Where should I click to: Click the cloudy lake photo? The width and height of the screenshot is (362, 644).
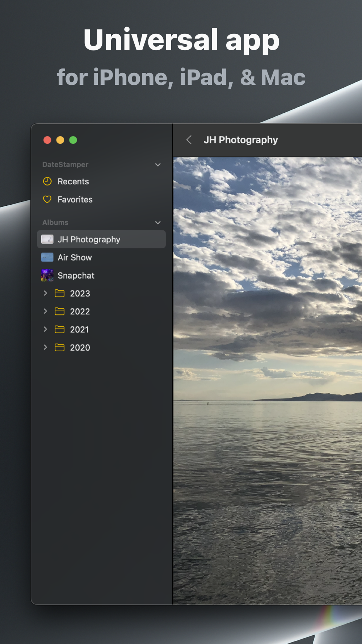pyautogui.click(x=268, y=380)
